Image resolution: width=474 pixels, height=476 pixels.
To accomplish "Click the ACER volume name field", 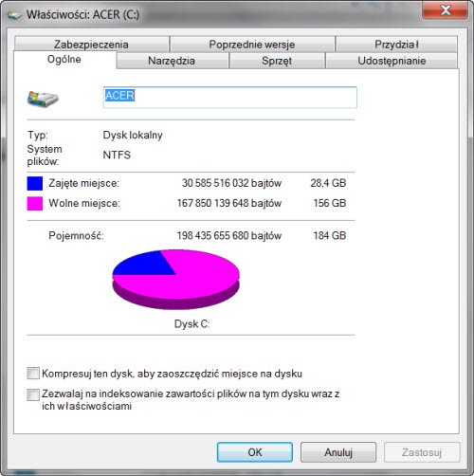I will (230, 97).
